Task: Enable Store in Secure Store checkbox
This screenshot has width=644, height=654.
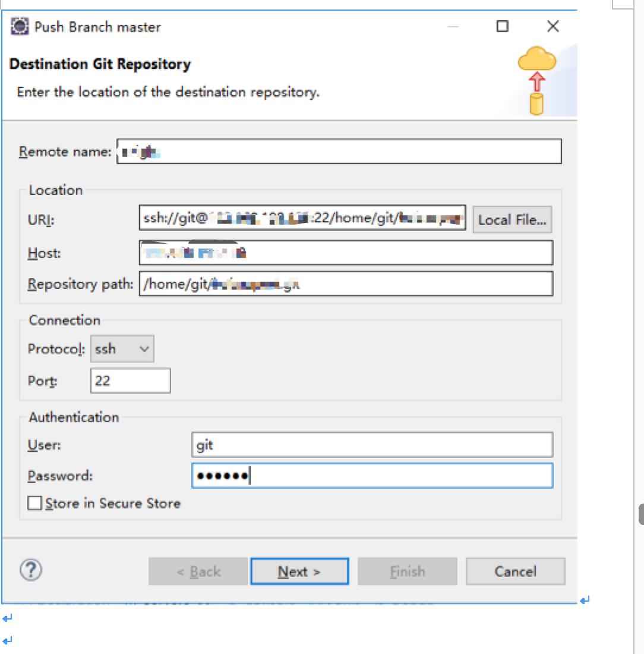Action: click(x=36, y=504)
